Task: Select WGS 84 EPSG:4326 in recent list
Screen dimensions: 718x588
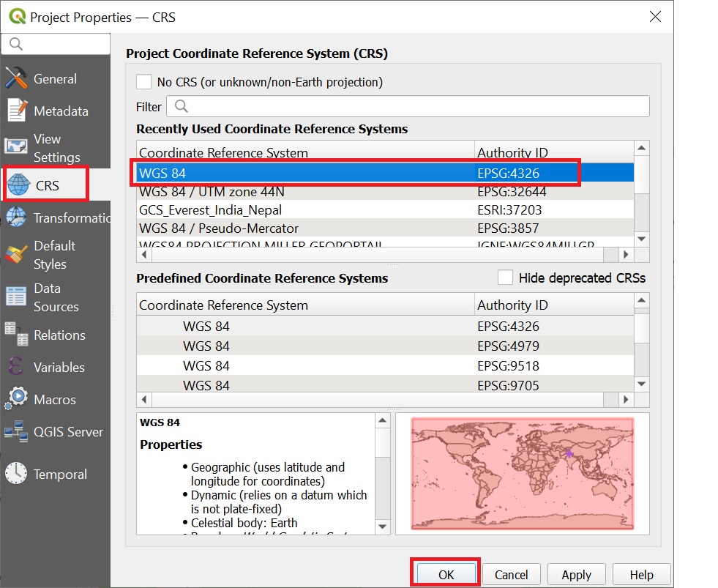Action: [385, 173]
